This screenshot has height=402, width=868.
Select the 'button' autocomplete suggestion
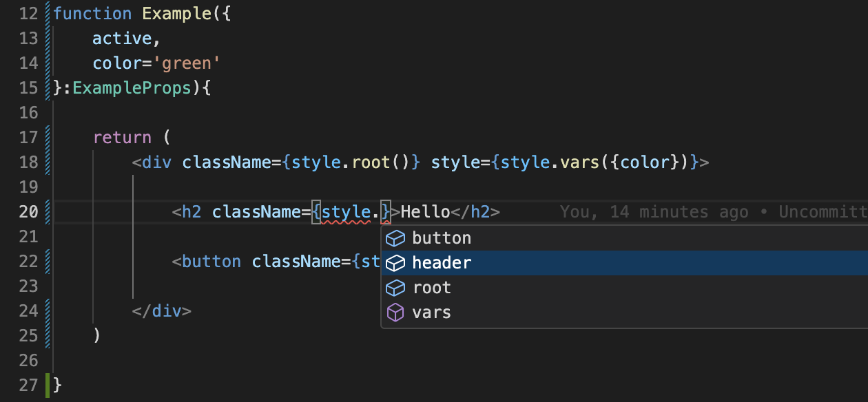[624, 238]
